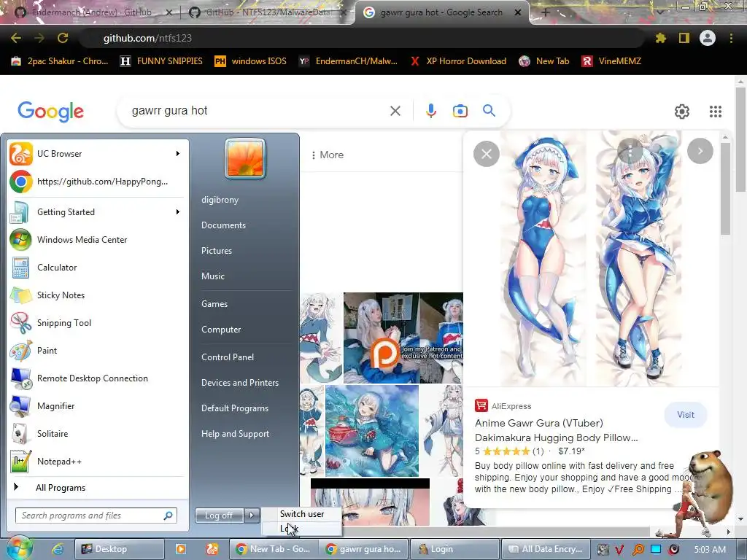The width and height of the screenshot is (747, 560).
Task: Open Internet Explorer on the taskbar
Action: 58,549
